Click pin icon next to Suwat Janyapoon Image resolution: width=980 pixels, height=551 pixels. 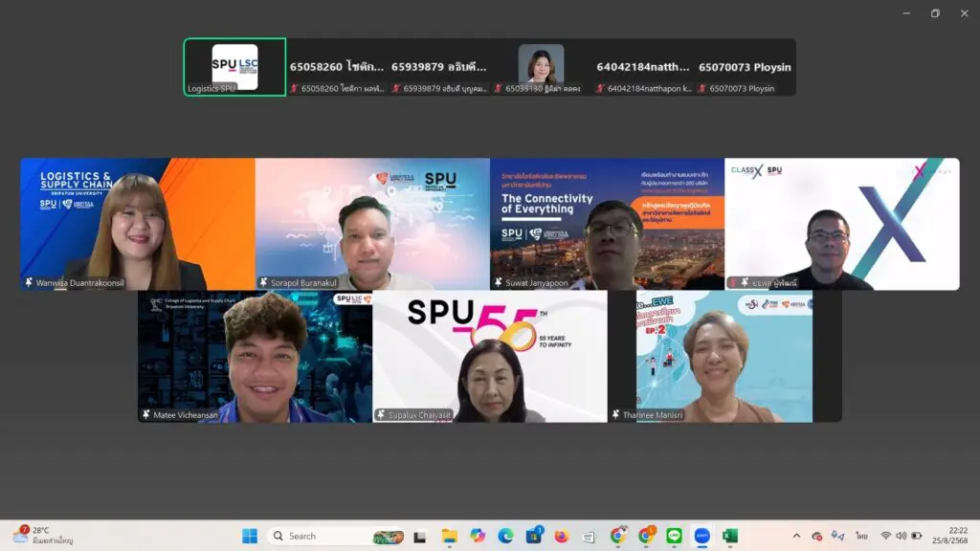point(498,282)
